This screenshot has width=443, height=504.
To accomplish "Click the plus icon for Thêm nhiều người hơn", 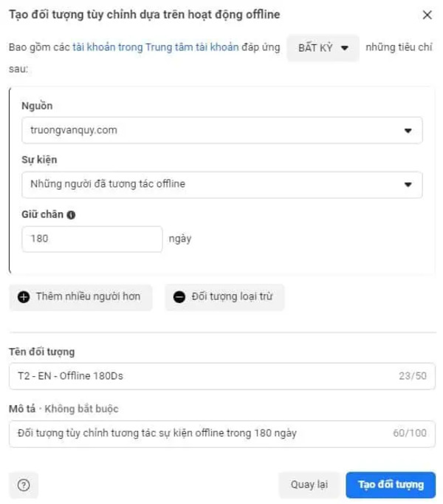I will click(23, 297).
